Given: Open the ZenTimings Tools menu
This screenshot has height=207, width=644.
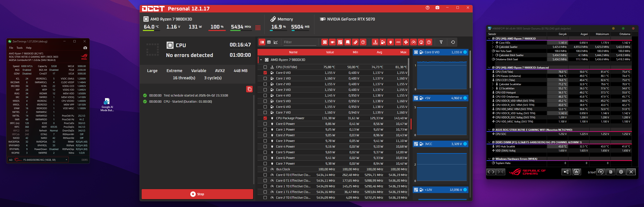Looking at the screenshot, I should (19, 48).
